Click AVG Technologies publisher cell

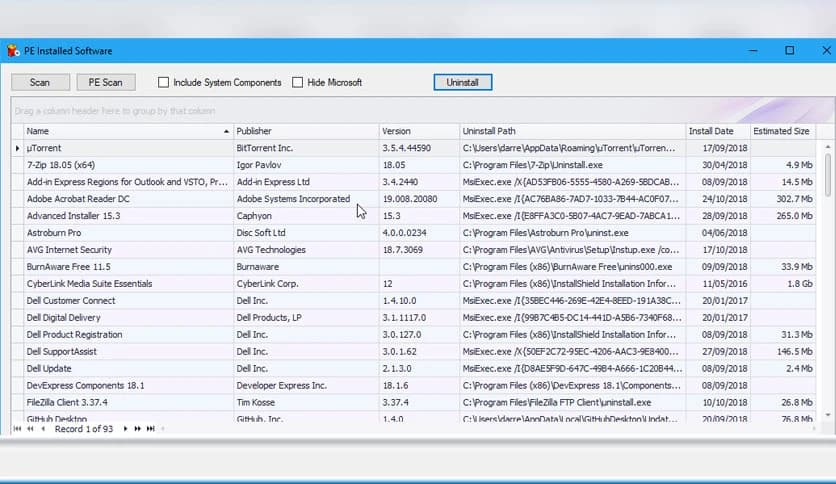306,250
